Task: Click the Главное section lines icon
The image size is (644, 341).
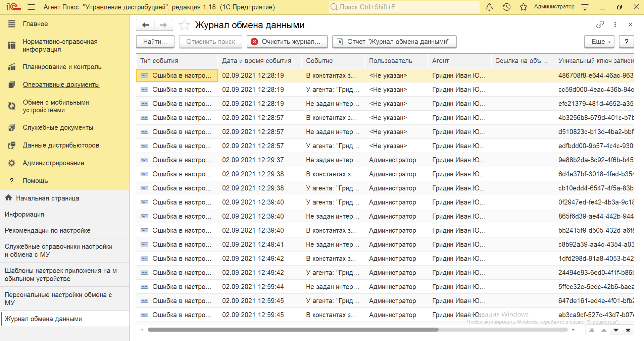Action: pyautogui.click(x=12, y=24)
